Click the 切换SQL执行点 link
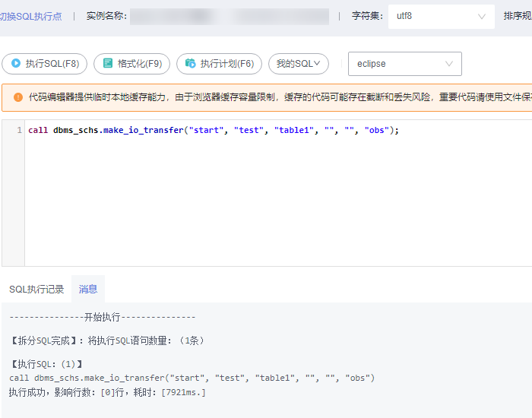532x418 pixels. 31,16
